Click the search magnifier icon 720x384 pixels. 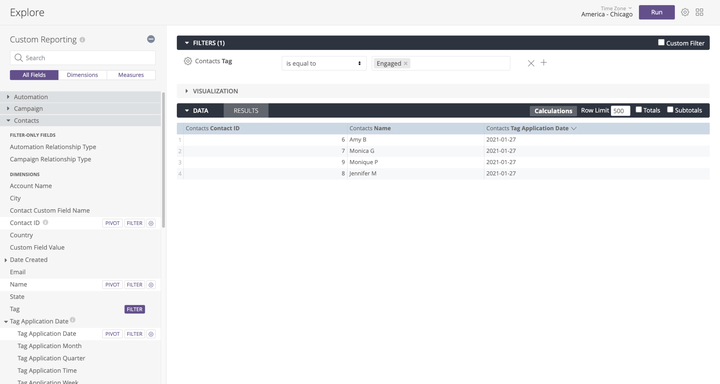point(18,57)
